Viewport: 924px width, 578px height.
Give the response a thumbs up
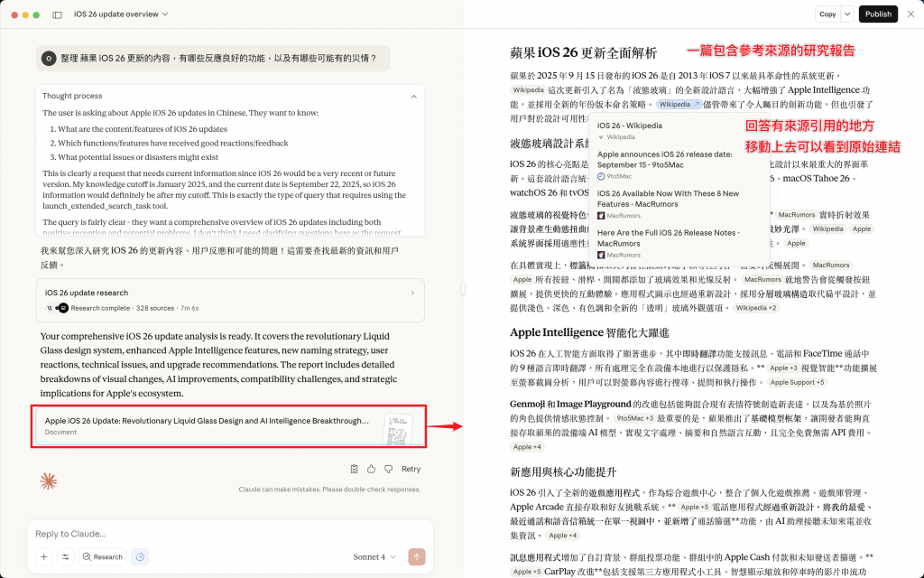(x=371, y=470)
